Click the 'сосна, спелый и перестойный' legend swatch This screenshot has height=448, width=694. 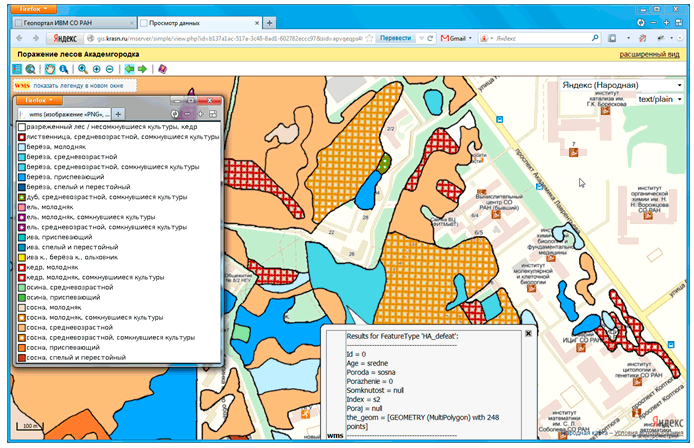pyautogui.click(x=19, y=357)
